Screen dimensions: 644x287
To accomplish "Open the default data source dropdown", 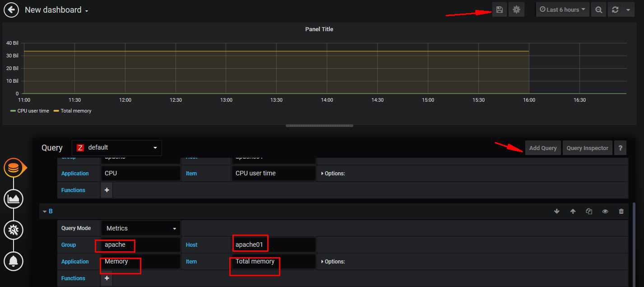I will tap(117, 148).
